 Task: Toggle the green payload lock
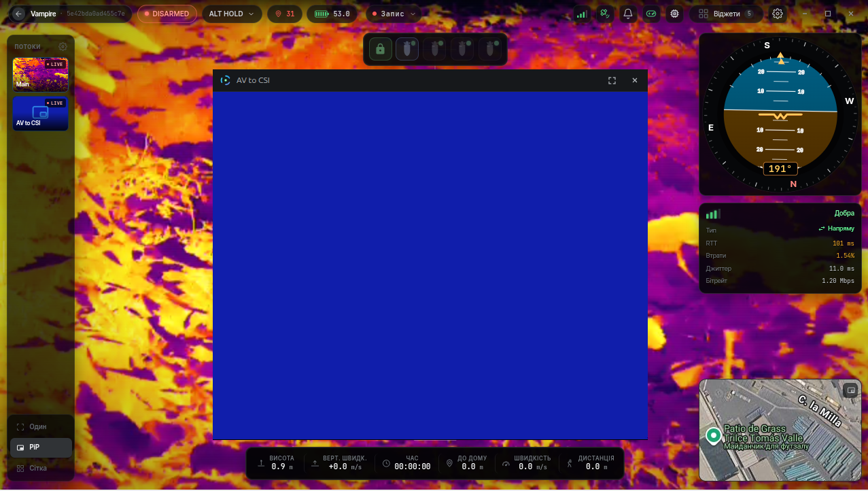381,49
